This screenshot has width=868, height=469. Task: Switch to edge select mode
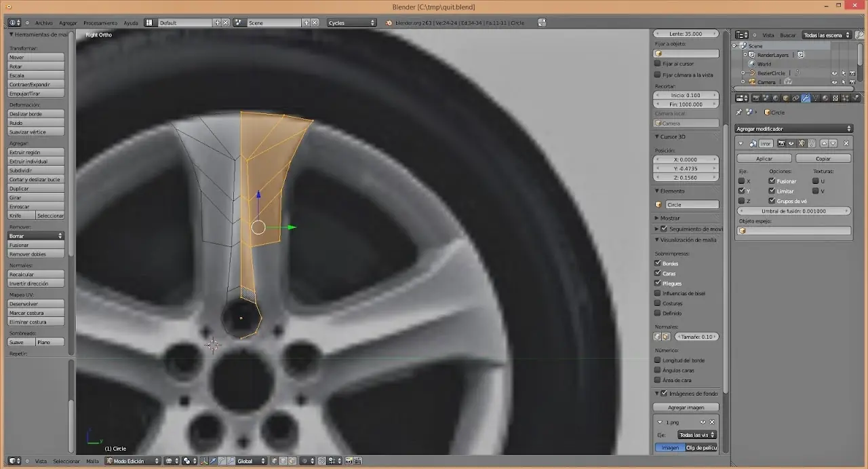pyautogui.click(x=283, y=461)
